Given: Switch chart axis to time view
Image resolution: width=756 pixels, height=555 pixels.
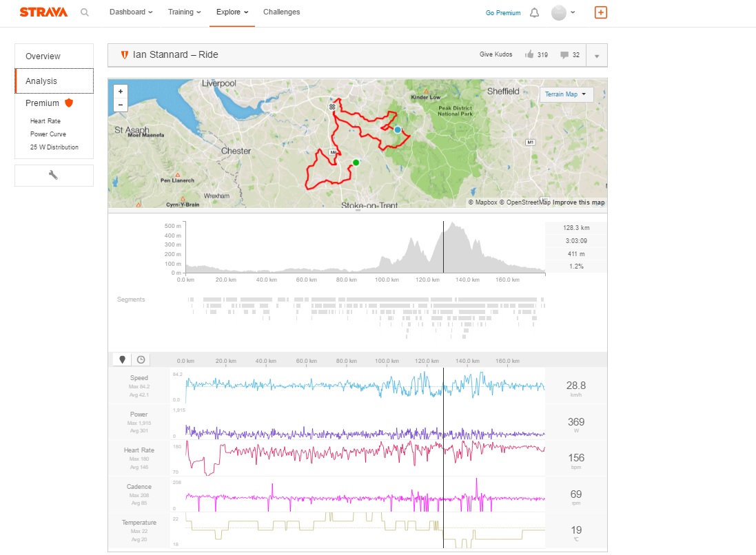Looking at the screenshot, I should click(141, 359).
